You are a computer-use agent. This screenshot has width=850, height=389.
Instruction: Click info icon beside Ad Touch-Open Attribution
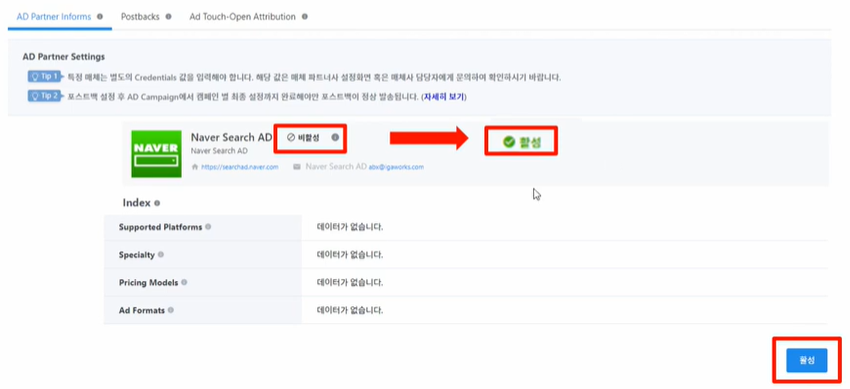pos(305,17)
